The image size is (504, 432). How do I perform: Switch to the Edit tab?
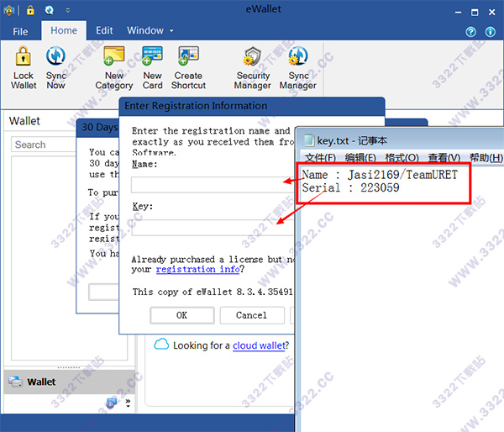(104, 30)
